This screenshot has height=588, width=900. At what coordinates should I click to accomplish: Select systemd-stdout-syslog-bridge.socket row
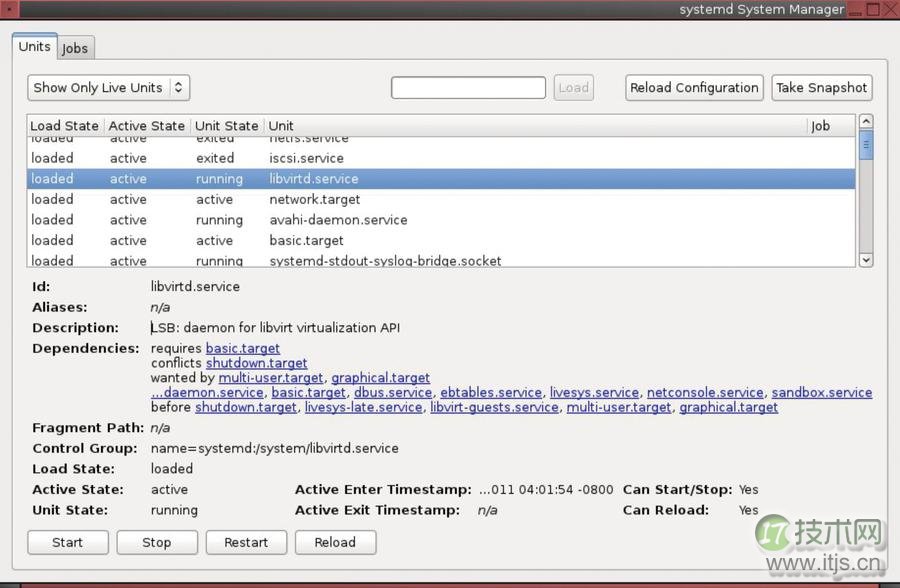(441, 260)
